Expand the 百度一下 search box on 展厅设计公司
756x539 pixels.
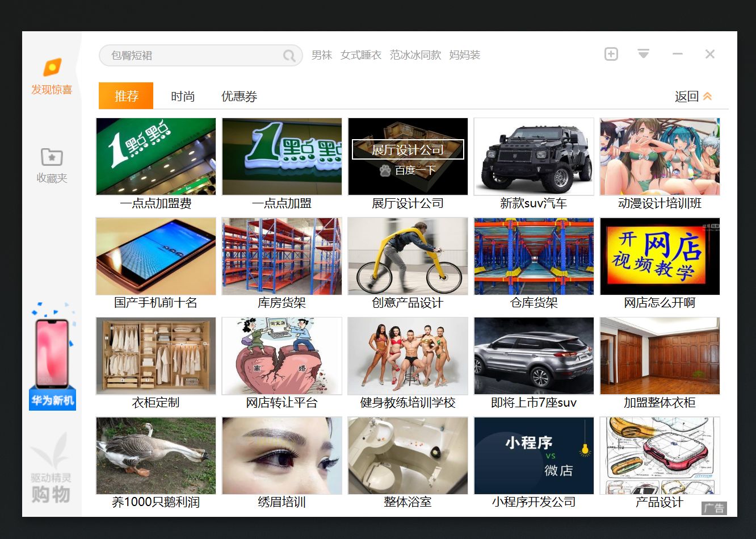(408, 149)
